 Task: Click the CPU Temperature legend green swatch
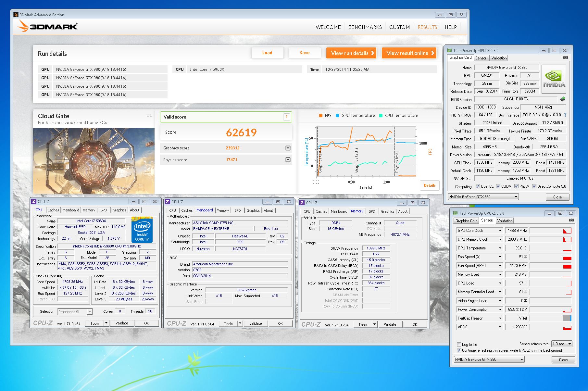[381, 116]
